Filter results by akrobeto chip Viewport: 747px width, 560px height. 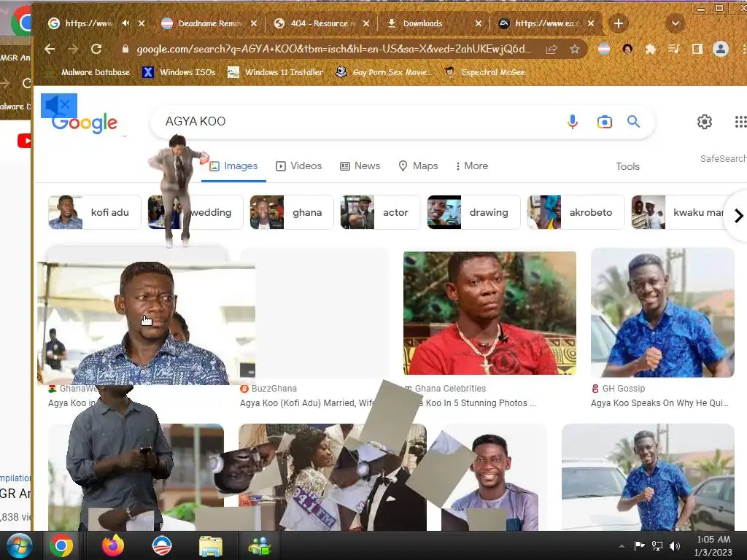[x=576, y=212]
